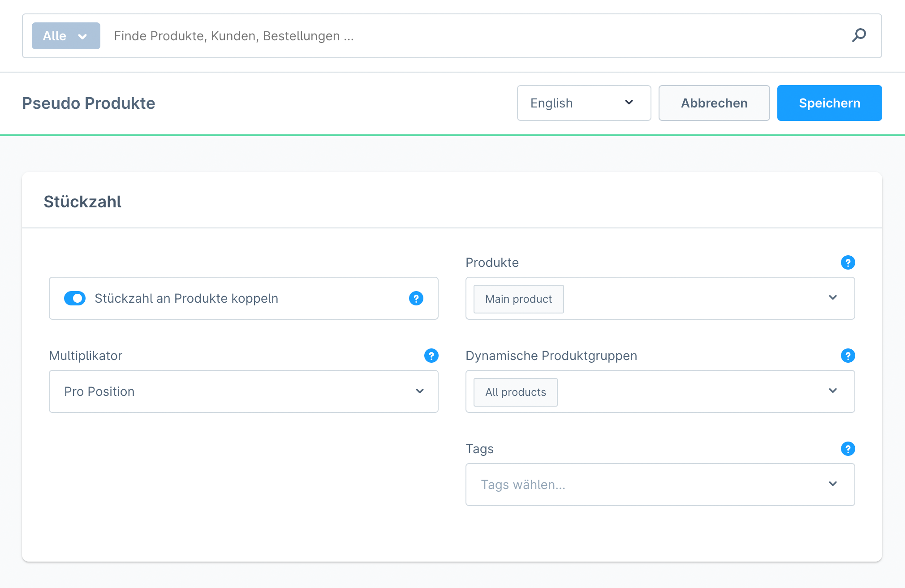Expand the Produkte dropdown selector
This screenshot has width=905, height=588.
point(833,299)
